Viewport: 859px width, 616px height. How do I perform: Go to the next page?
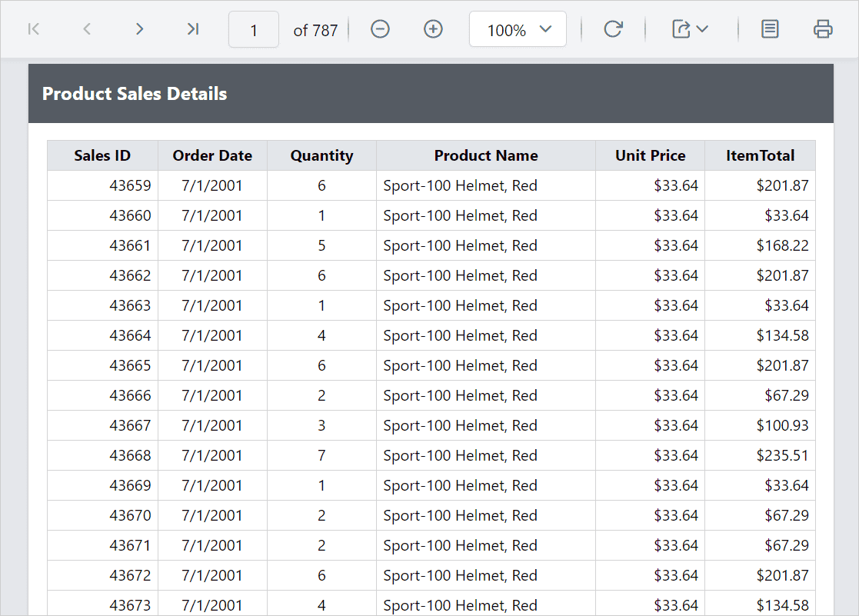(140, 29)
